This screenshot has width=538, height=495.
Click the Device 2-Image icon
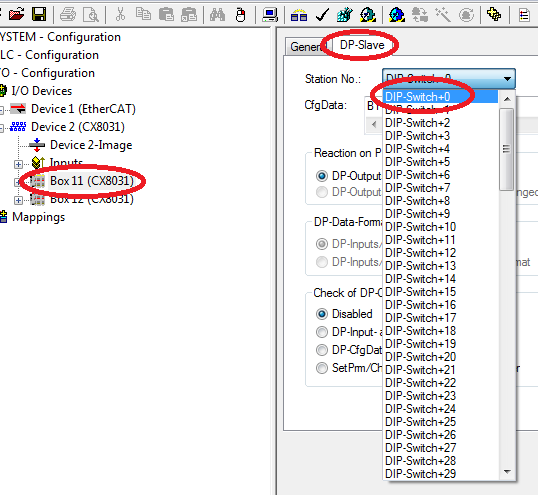37,145
